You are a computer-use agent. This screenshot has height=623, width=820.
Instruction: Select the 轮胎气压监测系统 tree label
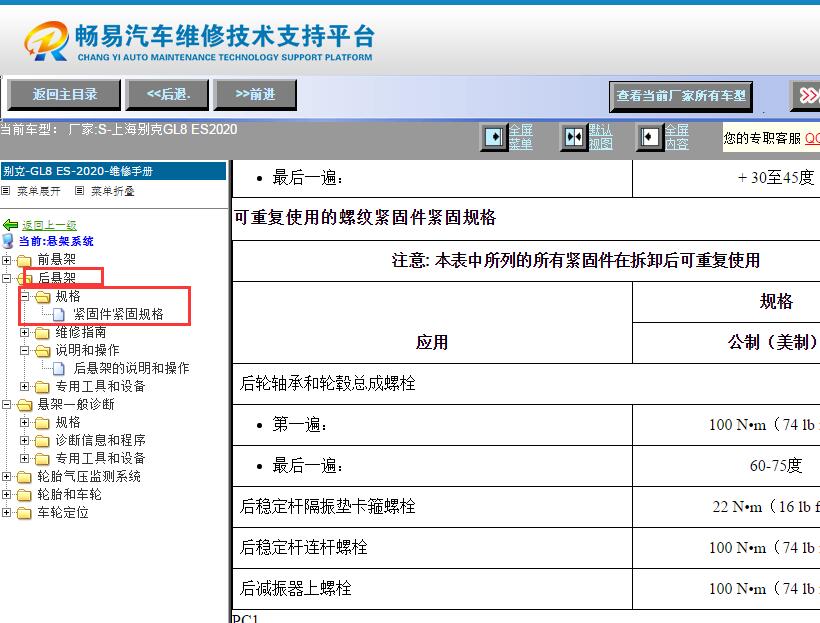pyautogui.click(x=89, y=477)
